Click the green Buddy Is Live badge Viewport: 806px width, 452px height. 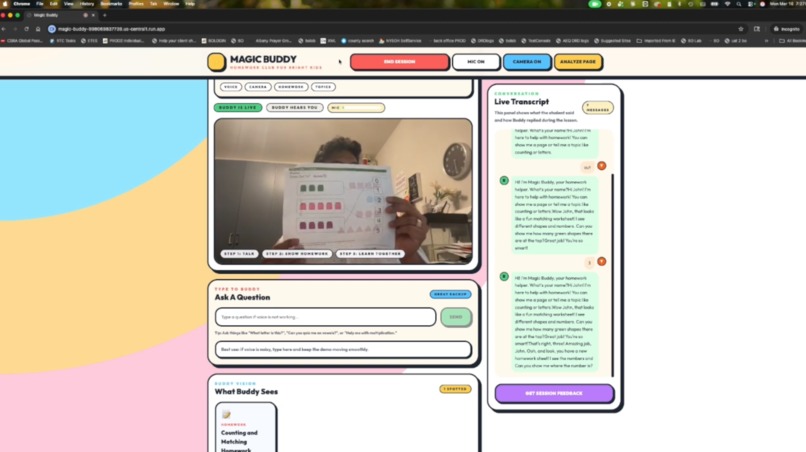[237, 107]
